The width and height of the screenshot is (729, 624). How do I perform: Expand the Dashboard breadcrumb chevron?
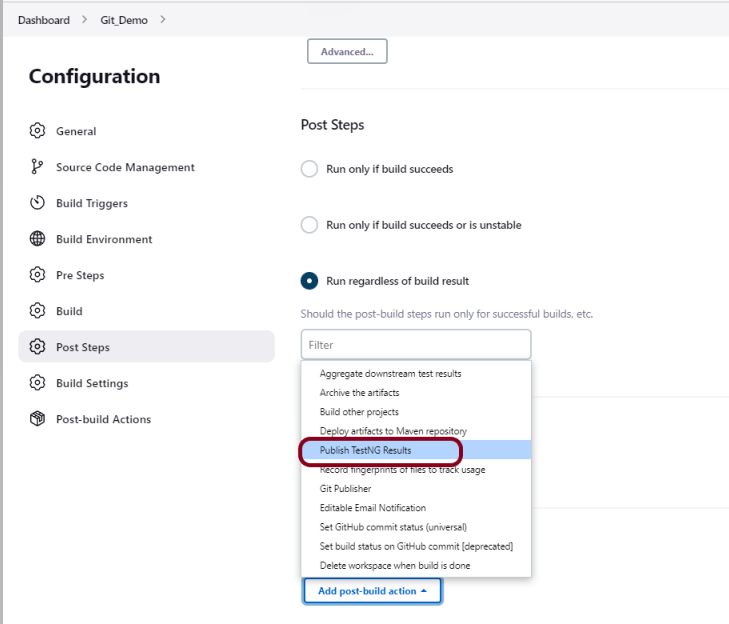point(85,20)
